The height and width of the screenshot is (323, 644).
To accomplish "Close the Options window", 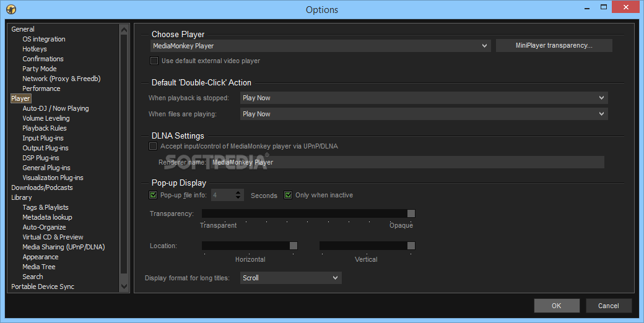I will (x=625, y=7).
